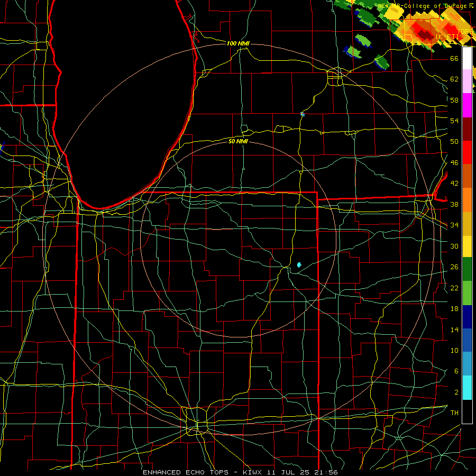Click the "KIWX" radar site identifier
476x476 pixels.
pos(253,472)
